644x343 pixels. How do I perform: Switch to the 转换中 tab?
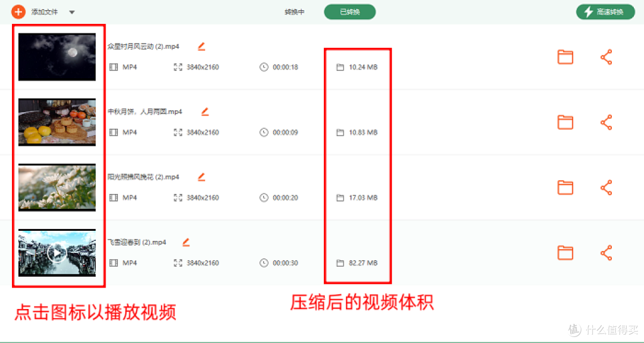coord(295,12)
